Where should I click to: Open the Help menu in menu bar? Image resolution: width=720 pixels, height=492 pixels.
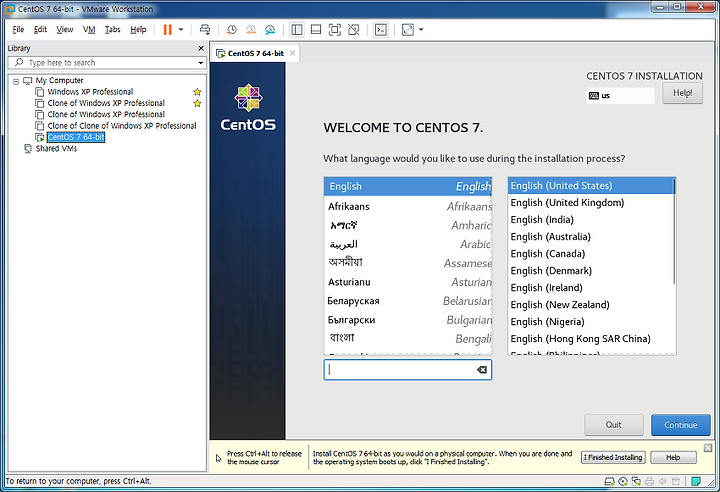click(x=138, y=30)
